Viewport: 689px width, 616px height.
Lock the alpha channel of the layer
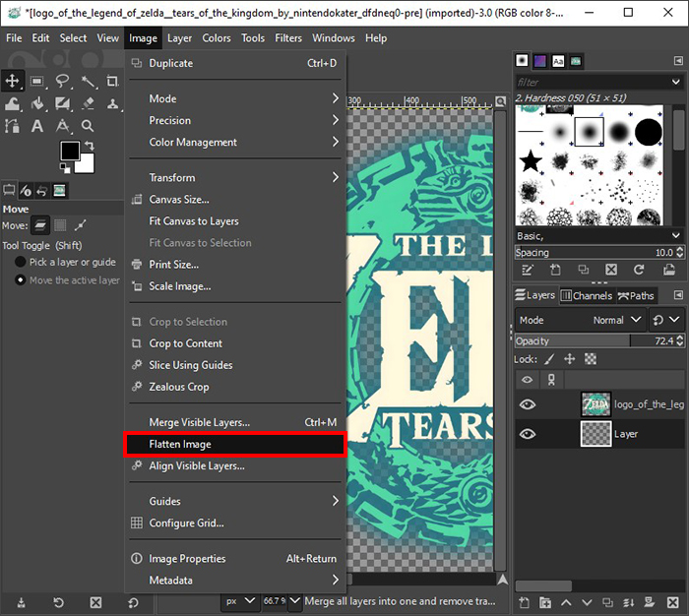click(x=591, y=359)
